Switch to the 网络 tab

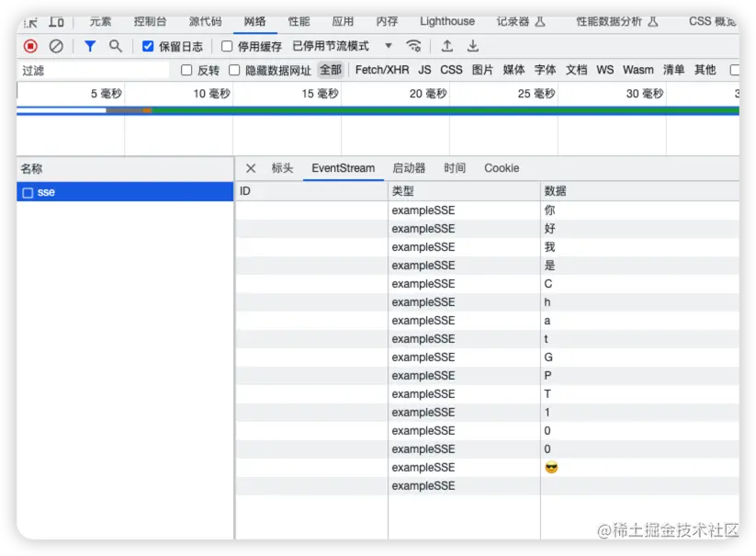click(255, 22)
